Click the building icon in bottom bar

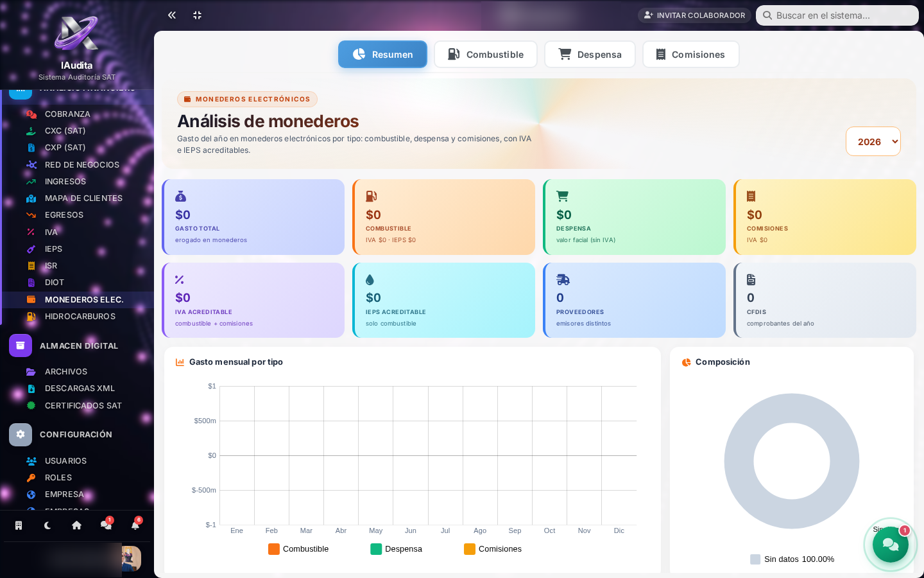[19, 525]
